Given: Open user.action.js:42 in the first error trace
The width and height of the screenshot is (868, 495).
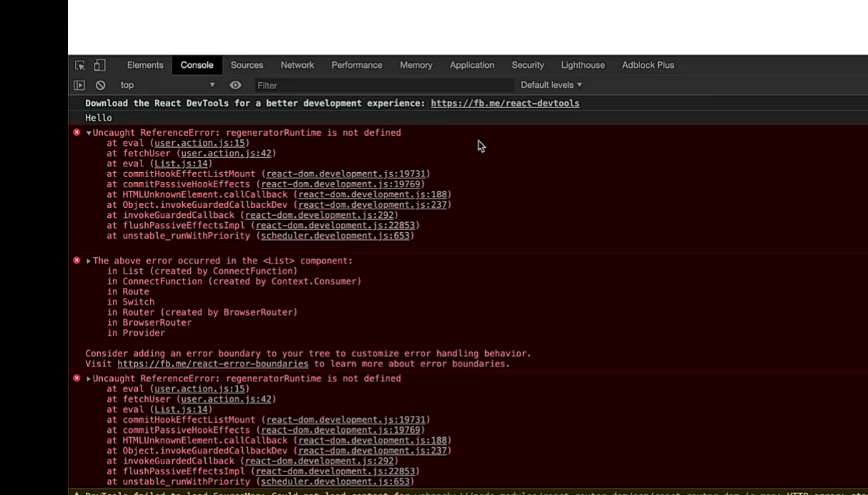Looking at the screenshot, I should click(x=226, y=153).
